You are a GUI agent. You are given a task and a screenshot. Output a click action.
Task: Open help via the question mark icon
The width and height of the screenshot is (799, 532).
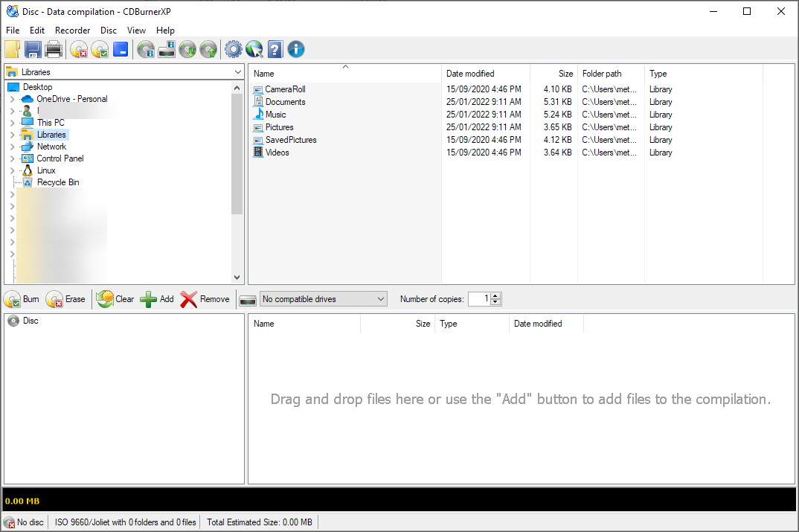click(x=275, y=49)
